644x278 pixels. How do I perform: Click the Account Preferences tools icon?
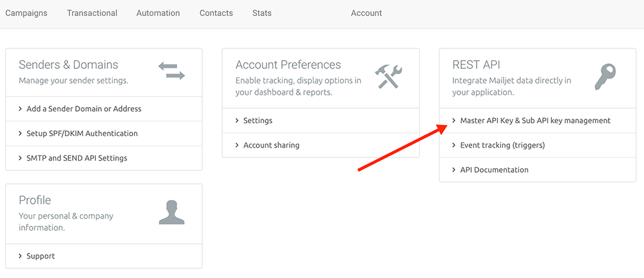point(388,77)
